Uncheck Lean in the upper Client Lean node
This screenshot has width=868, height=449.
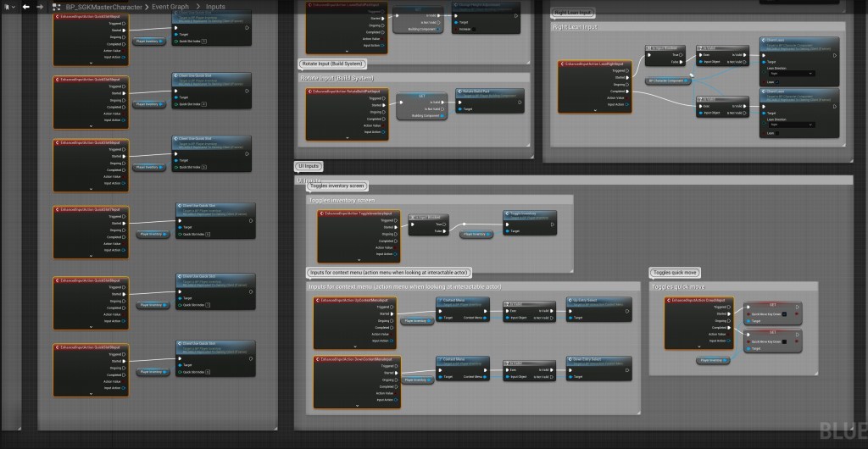[x=777, y=82]
